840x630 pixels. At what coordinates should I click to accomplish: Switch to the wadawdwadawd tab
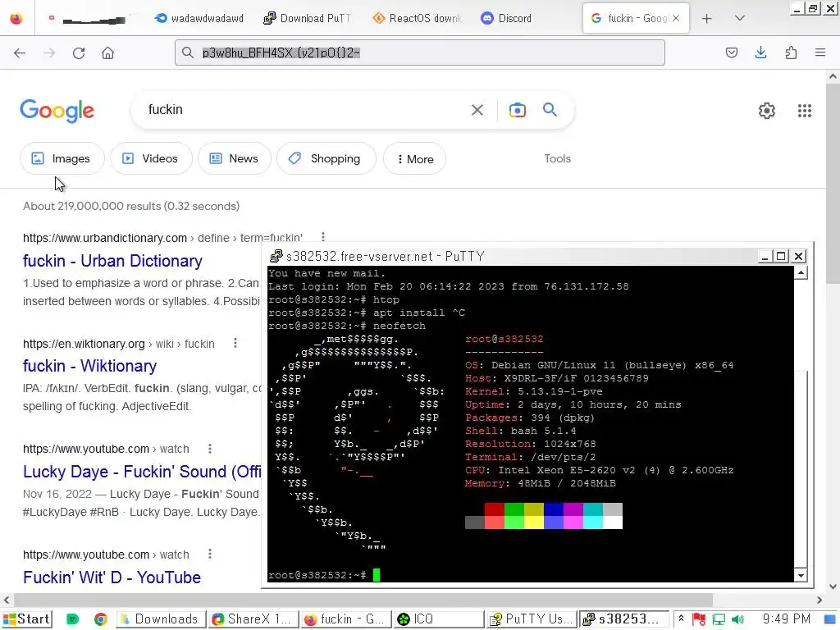(x=199, y=18)
